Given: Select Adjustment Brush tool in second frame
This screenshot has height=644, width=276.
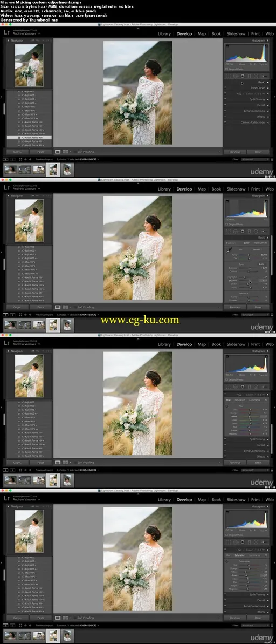Looking at the screenshot, I should click(x=265, y=231).
